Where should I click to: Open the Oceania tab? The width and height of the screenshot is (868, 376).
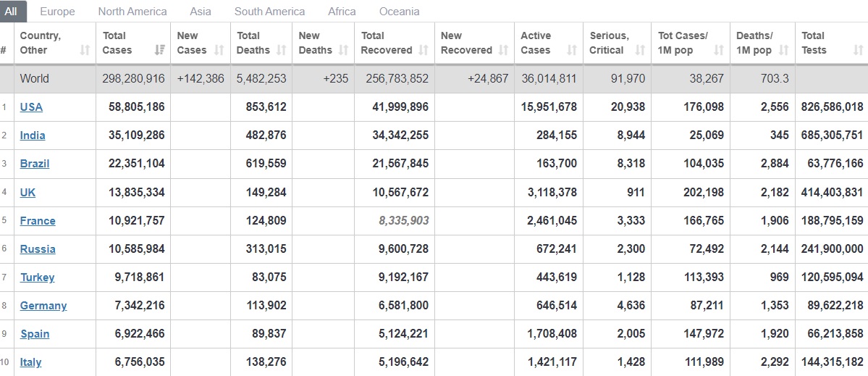[x=399, y=12]
